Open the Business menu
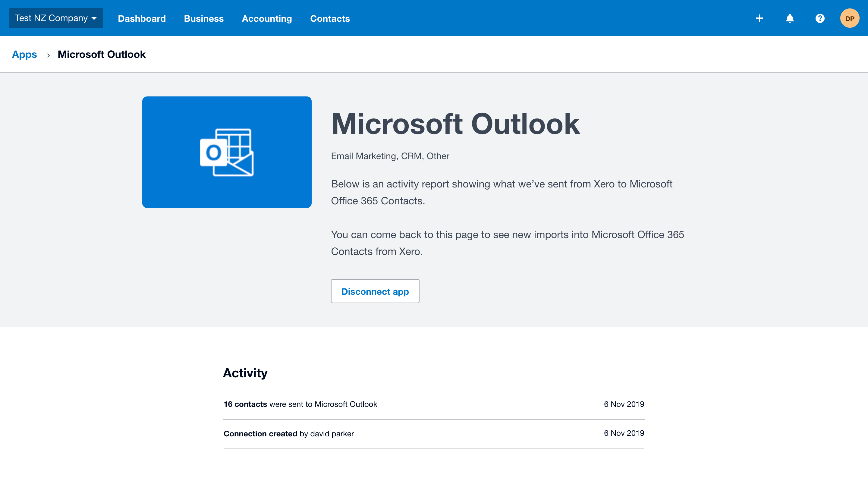 [203, 19]
